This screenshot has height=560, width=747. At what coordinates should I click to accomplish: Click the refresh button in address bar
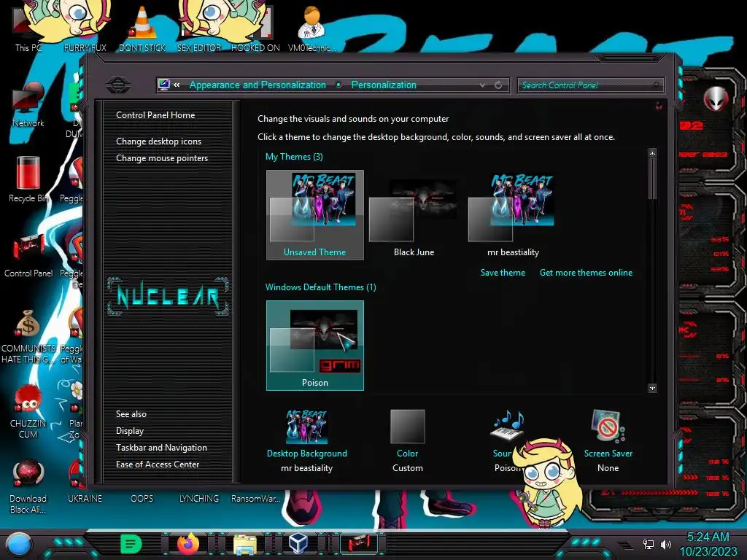pos(498,85)
